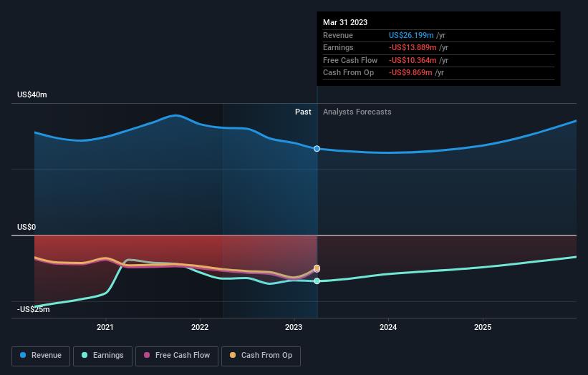Click the teal Earnings data point marker
This screenshot has width=588, height=375.
tap(317, 281)
